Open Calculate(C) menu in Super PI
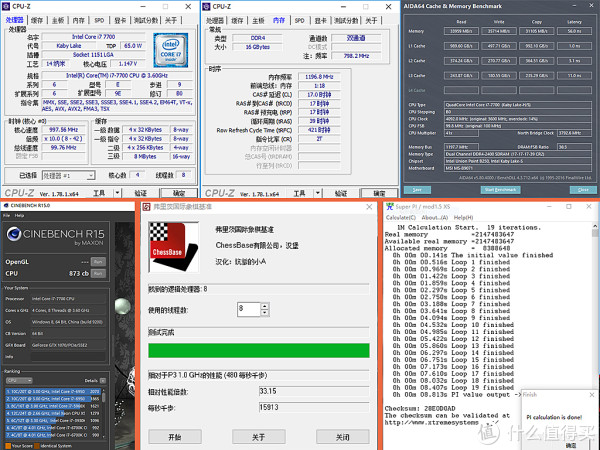 pyautogui.click(x=401, y=217)
